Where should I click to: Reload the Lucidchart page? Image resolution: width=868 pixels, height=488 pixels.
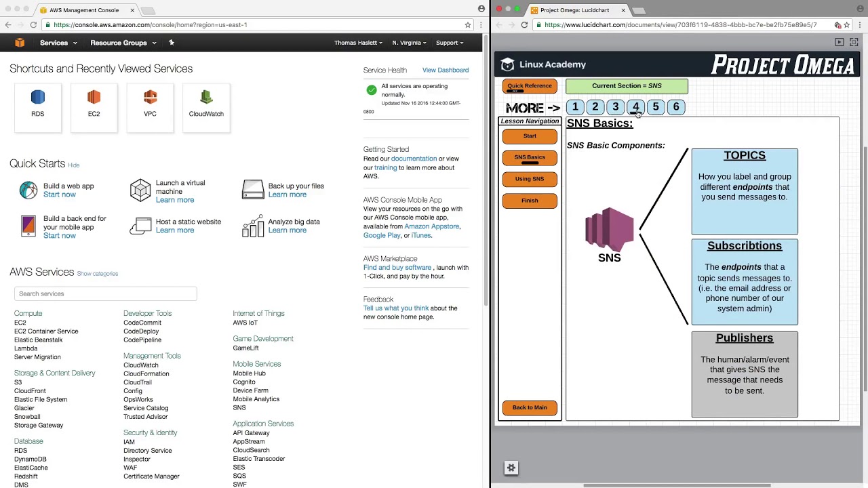[x=524, y=25]
